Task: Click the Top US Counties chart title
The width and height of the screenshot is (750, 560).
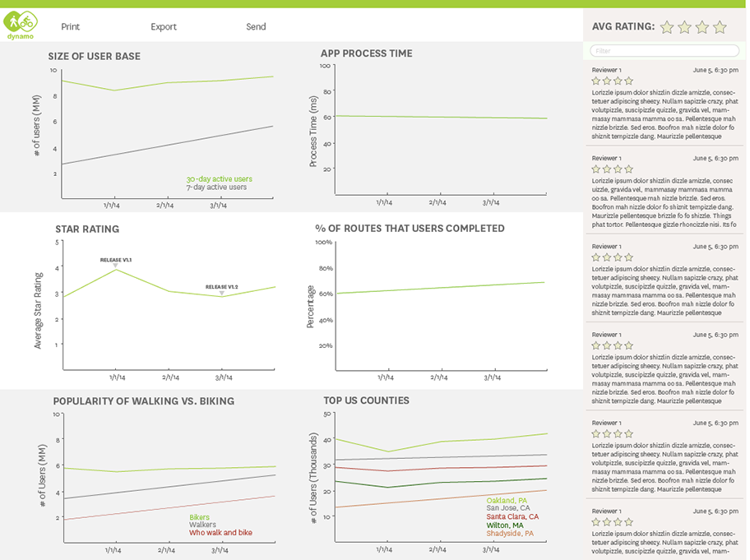Action: (x=367, y=400)
